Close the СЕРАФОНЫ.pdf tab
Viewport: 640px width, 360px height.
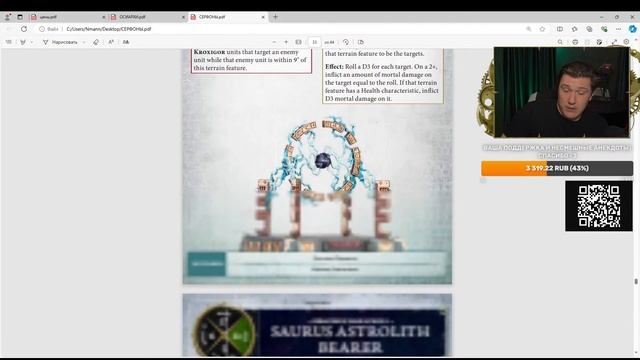pyautogui.click(x=263, y=17)
